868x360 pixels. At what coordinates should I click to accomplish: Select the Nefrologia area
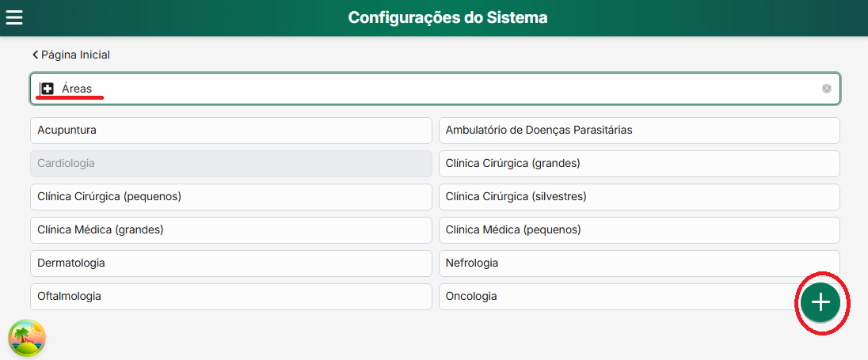[638, 263]
